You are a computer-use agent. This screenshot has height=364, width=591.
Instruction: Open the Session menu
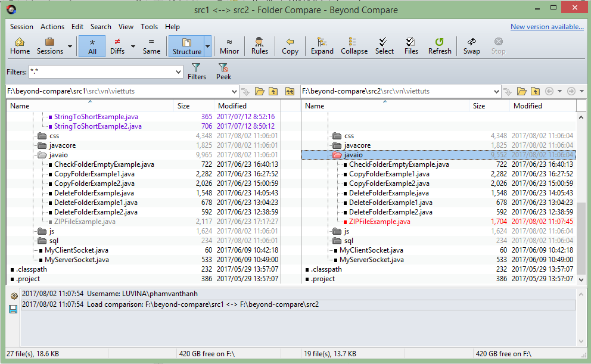coord(21,27)
